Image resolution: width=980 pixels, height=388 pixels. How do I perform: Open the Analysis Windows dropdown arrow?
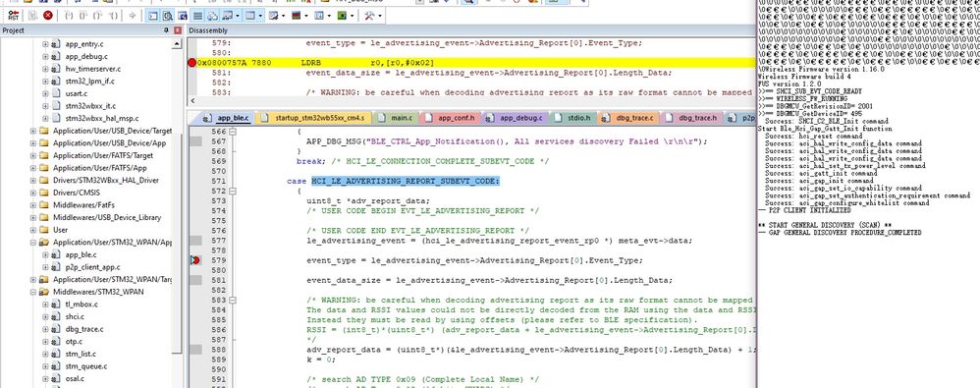coord(306,15)
